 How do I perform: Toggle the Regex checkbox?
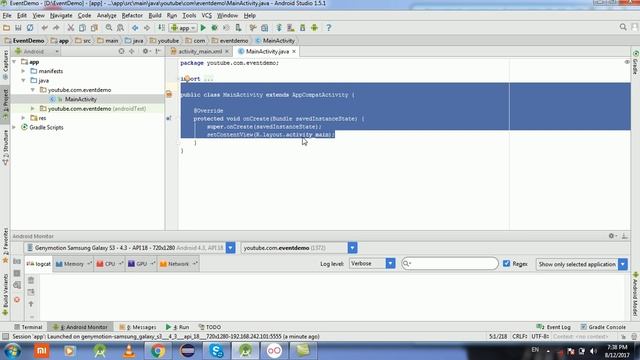[507, 264]
